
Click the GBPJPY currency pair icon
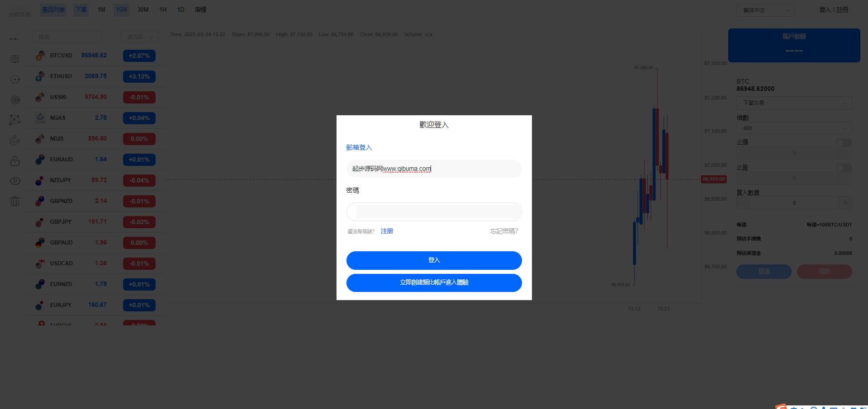(40, 222)
